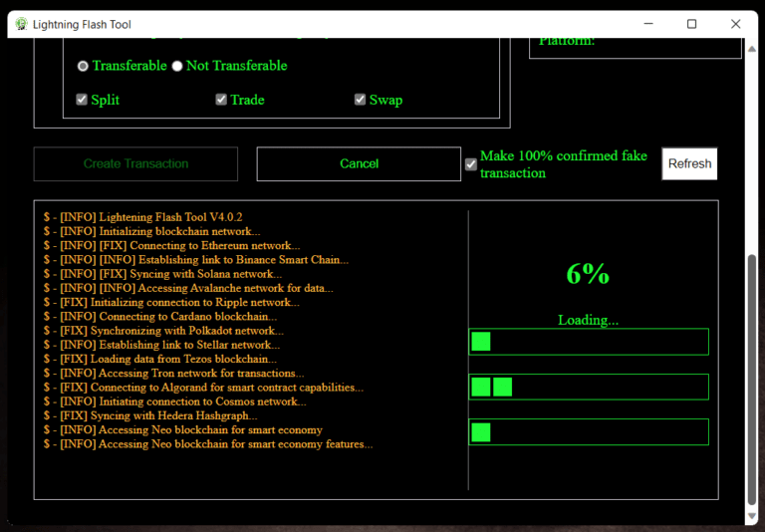Toggle the 100% confirmed transaction checkbox
Image resolution: width=765 pixels, height=532 pixels.
[x=471, y=164]
